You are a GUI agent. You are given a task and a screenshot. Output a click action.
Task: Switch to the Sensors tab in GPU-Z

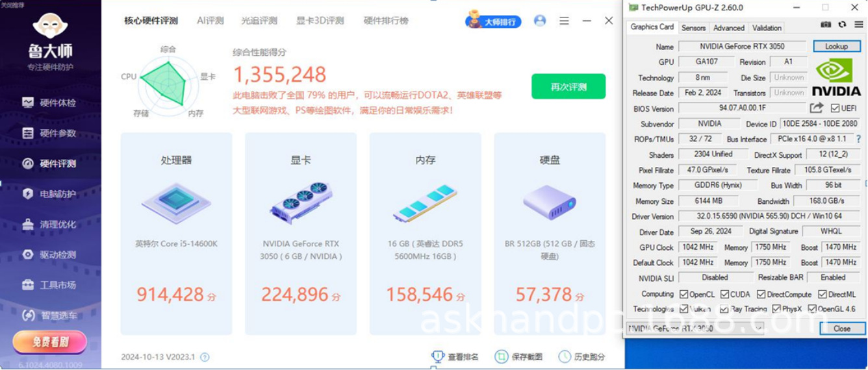[x=693, y=28]
